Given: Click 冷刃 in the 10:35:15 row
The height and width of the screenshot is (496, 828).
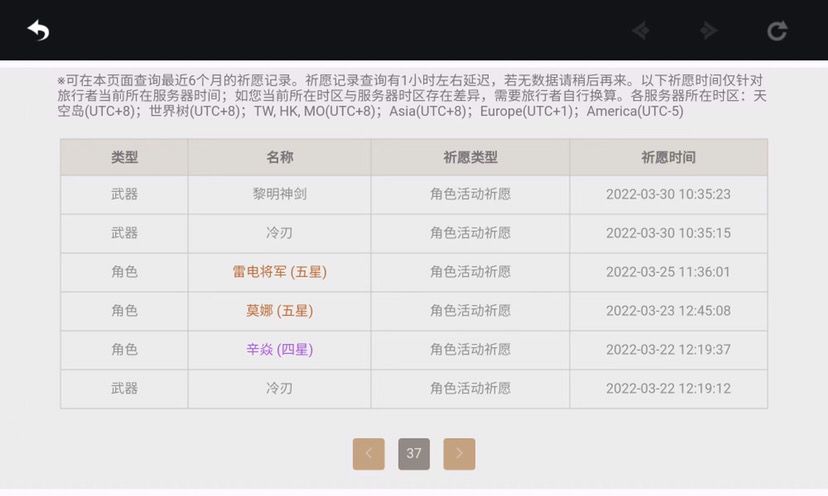Looking at the screenshot, I should (280, 233).
